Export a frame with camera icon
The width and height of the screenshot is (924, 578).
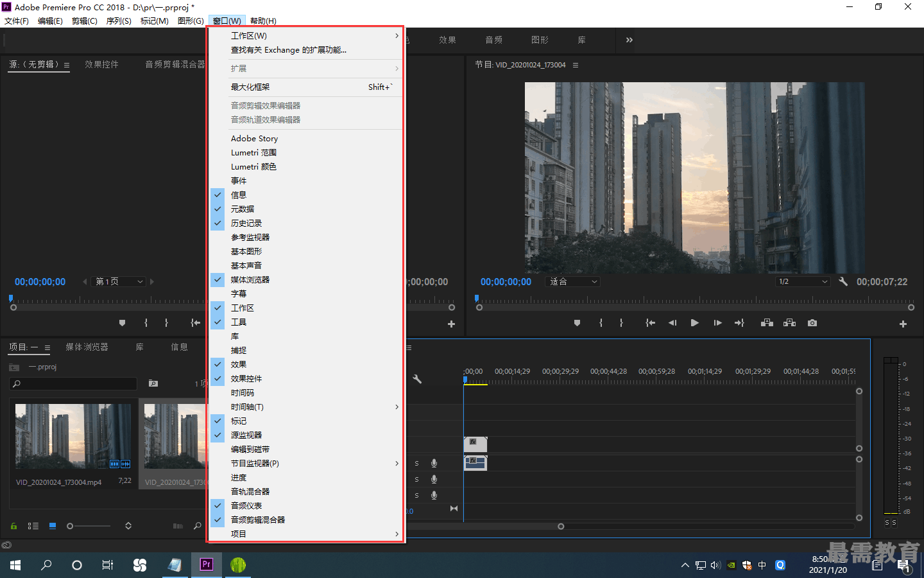tap(812, 323)
